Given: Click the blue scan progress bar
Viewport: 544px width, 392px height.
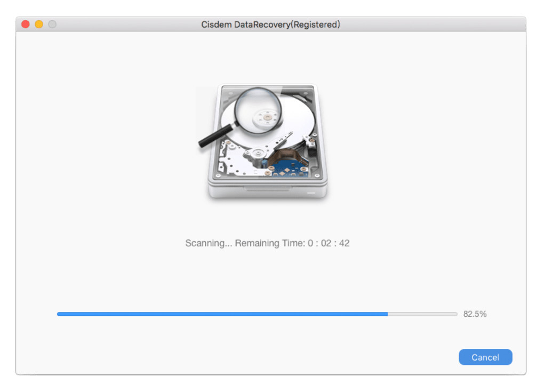Looking at the screenshot, I should 257,314.
